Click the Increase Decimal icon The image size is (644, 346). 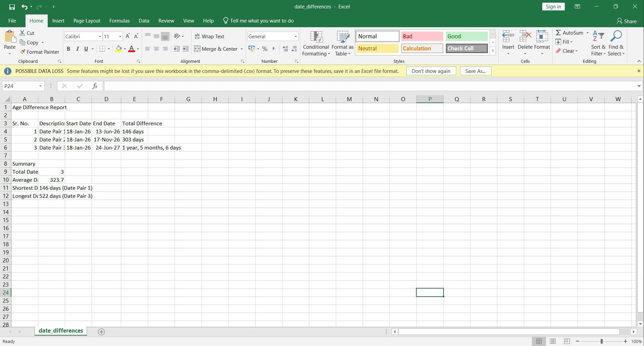[285, 49]
